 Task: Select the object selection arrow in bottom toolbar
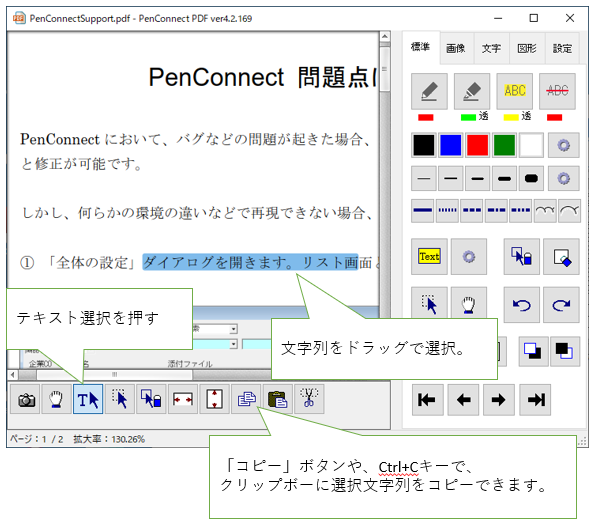click(x=120, y=399)
